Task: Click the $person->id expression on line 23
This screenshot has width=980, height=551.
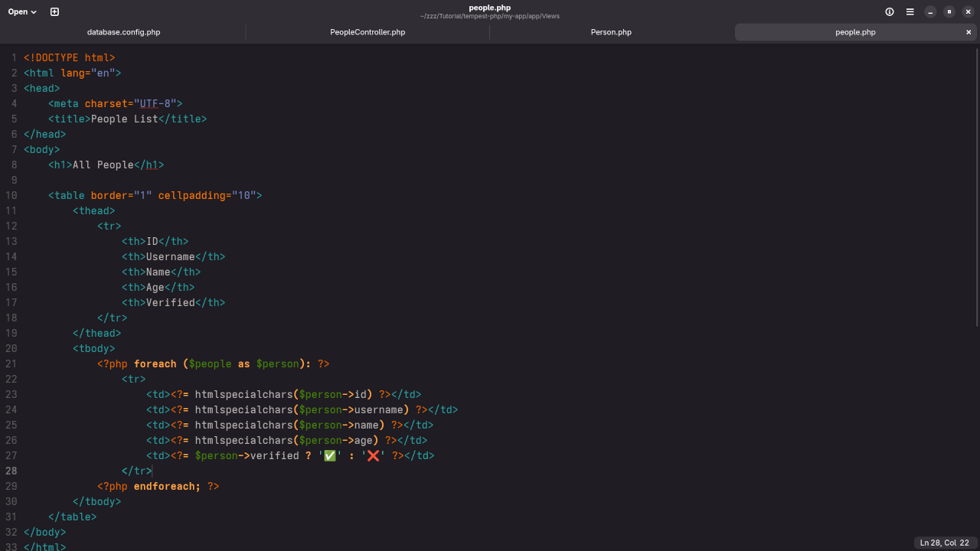Action: [x=333, y=394]
